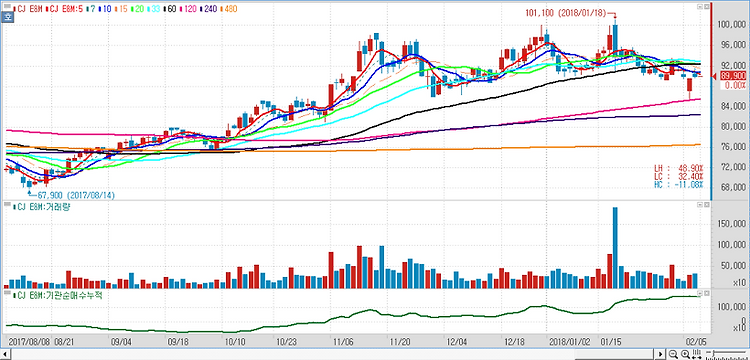Click the 'CJ E&M:기관순매수누적' indicator legend label
750x360 pixels.
(x=59, y=296)
